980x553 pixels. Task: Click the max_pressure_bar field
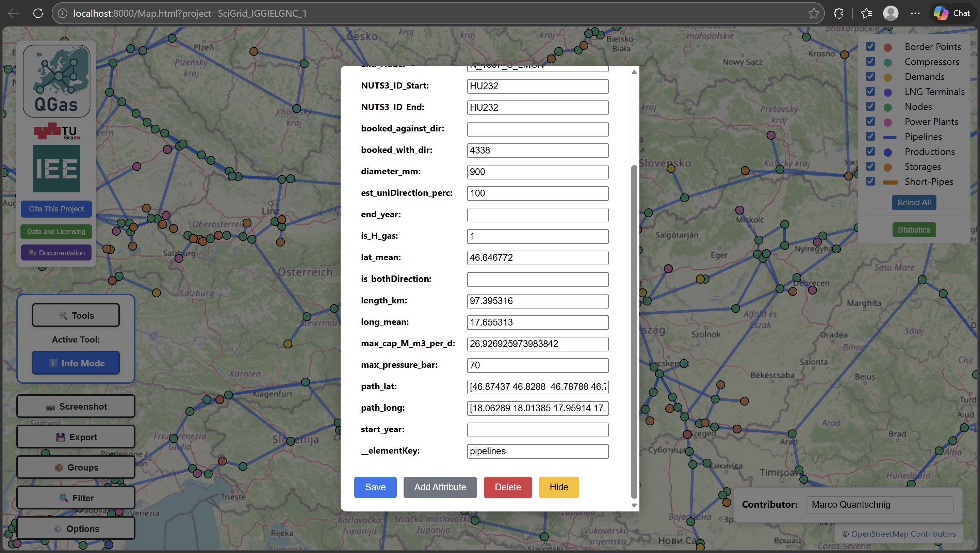pyautogui.click(x=538, y=365)
